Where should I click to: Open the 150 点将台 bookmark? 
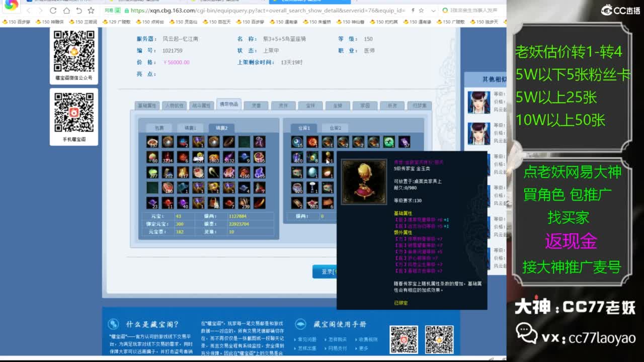point(150,22)
